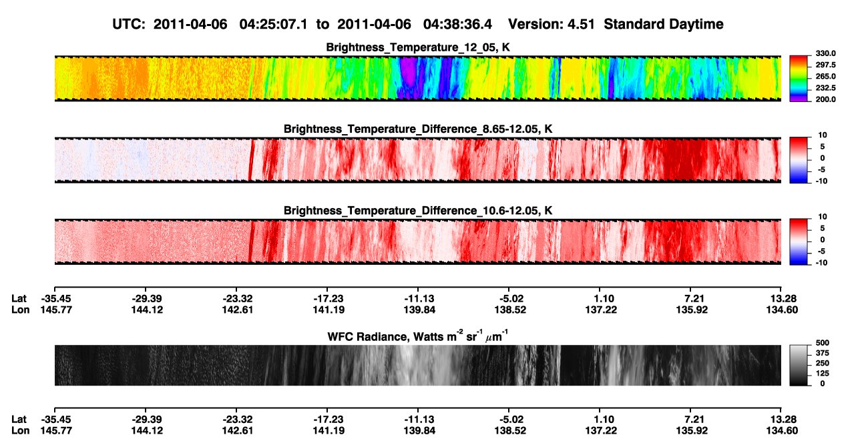Click the Brightness_Temperature_Difference_10.6-12.05 title
The height and width of the screenshot is (445, 868).
(x=418, y=211)
